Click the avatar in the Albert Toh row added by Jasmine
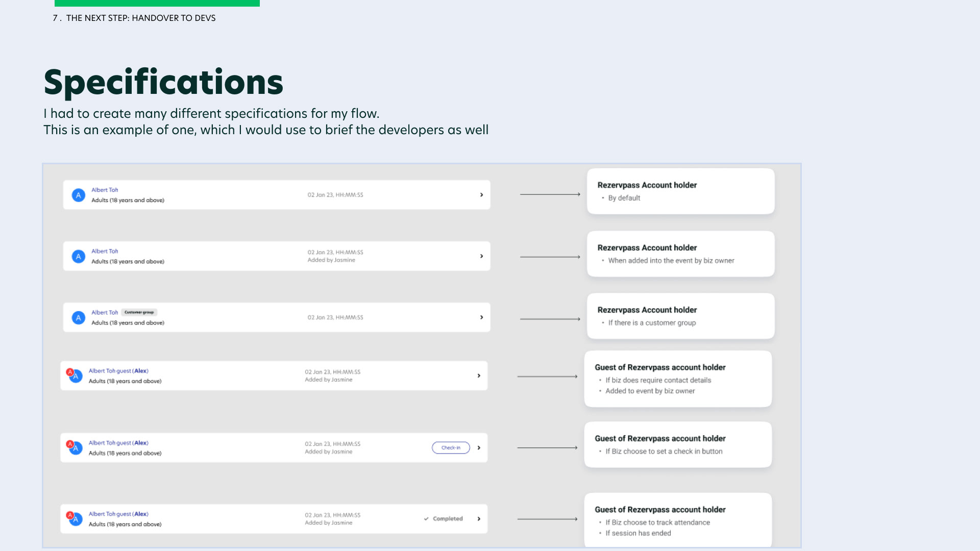Image resolution: width=980 pixels, height=551 pixels. tap(78, 256)
